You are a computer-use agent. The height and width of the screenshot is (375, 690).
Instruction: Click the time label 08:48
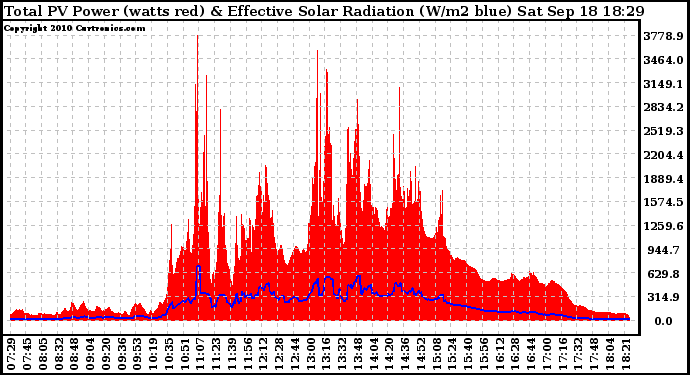75,354
